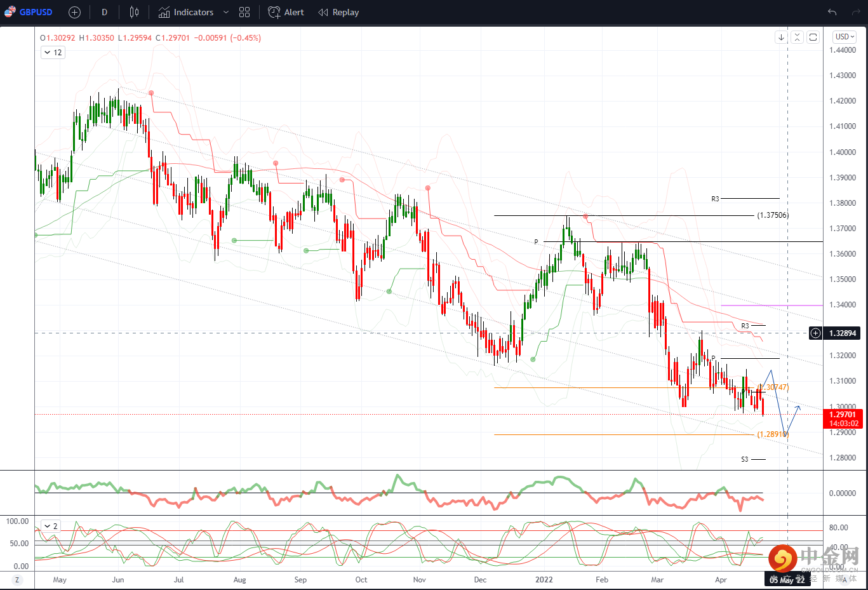868x590 pixels.
Task: Toggle maximize chart pane
Action: click(813, 37)
